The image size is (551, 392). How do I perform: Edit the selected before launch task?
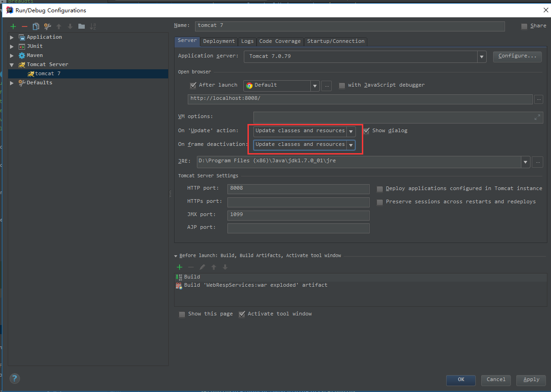[202, 267]
